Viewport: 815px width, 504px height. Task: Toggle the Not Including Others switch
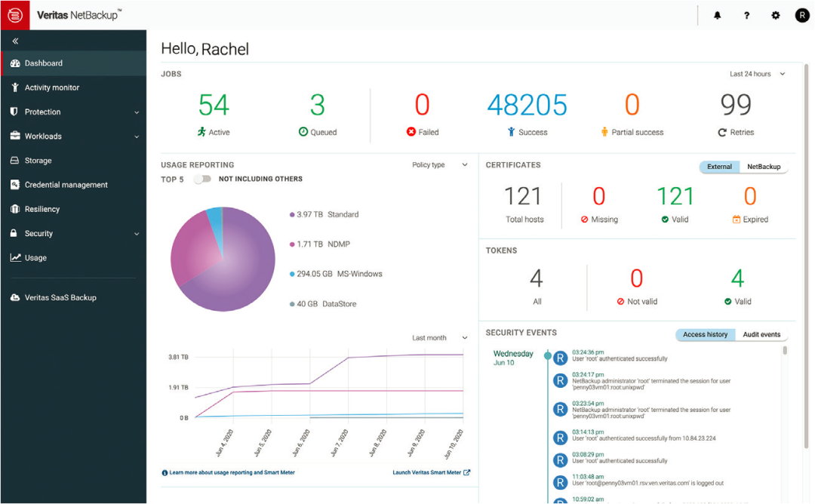tap(201, 180)
